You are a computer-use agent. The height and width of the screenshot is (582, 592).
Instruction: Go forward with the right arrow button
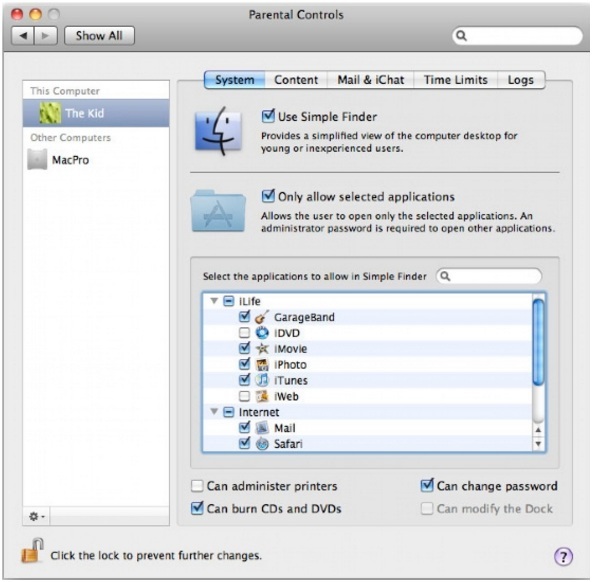(46, 36)
